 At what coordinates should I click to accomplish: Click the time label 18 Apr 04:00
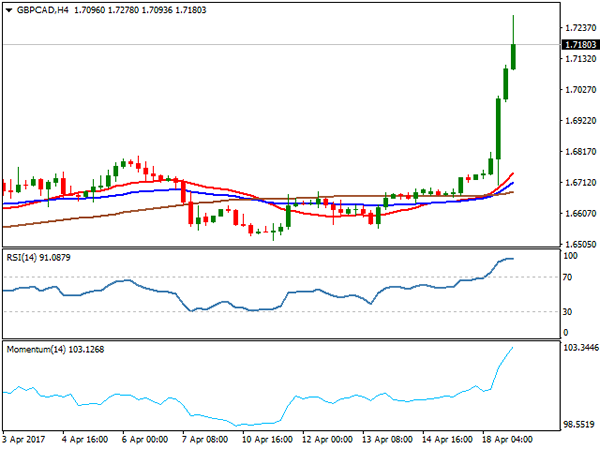pyautogui.click(x=507, y=439)
